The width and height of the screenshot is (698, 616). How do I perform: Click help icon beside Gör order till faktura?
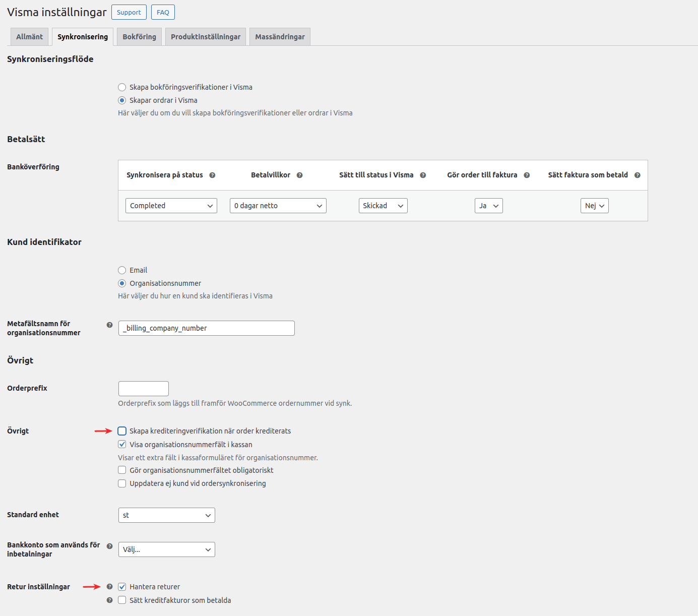[527, 175]
